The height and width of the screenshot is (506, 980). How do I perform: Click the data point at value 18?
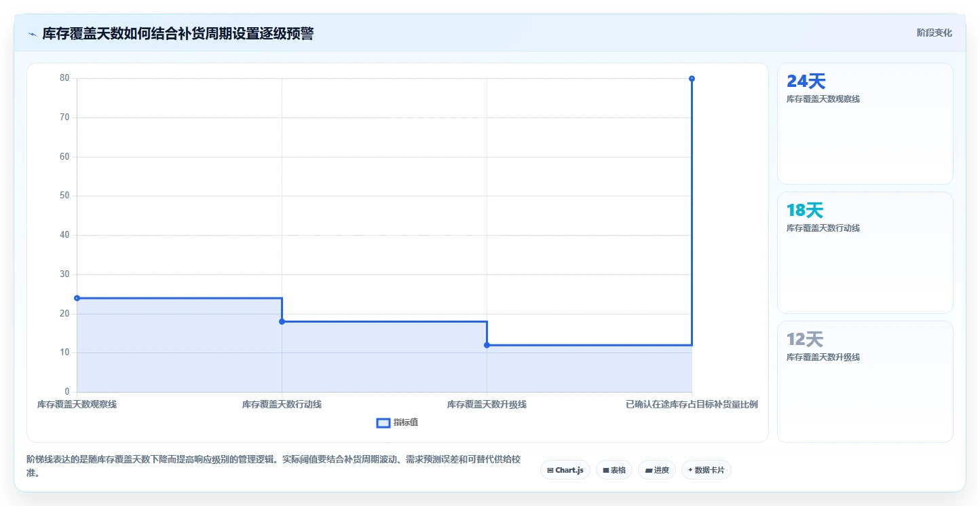tap(282, 321)
